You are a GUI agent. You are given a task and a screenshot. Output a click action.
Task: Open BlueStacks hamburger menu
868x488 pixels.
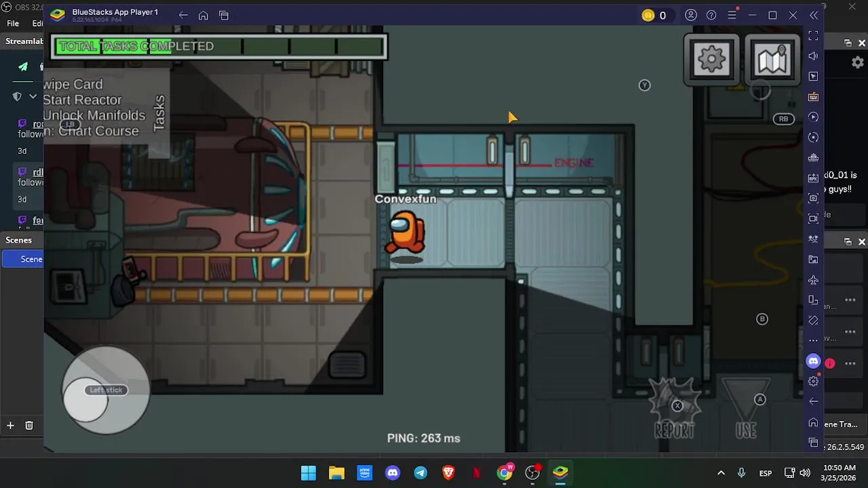point(732,15)
